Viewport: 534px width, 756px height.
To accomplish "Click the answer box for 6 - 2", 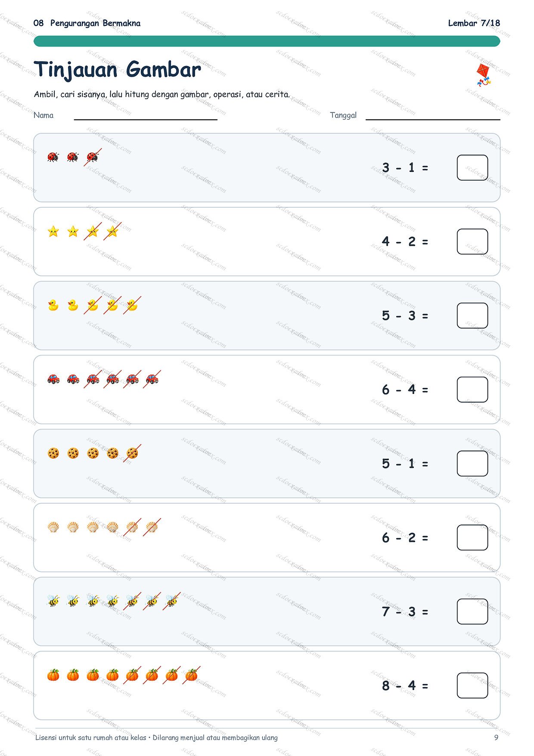I will pyautogui.click(x=472, y=537).
